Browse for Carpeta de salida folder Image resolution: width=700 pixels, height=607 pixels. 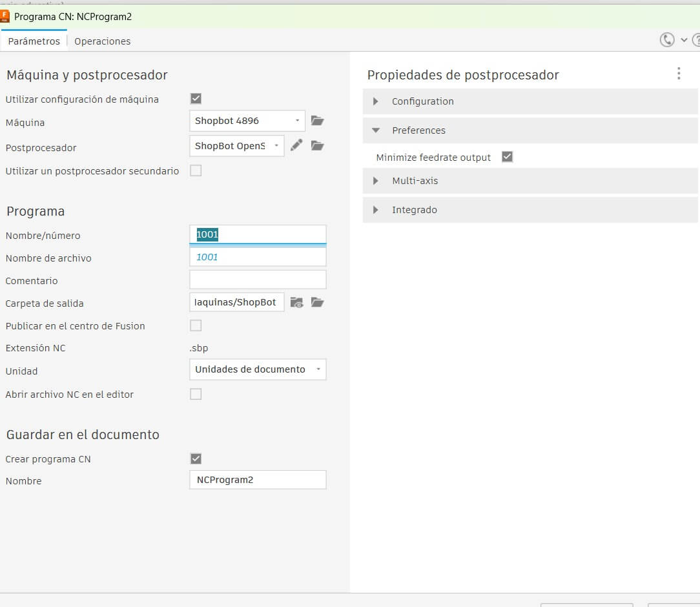318,302
